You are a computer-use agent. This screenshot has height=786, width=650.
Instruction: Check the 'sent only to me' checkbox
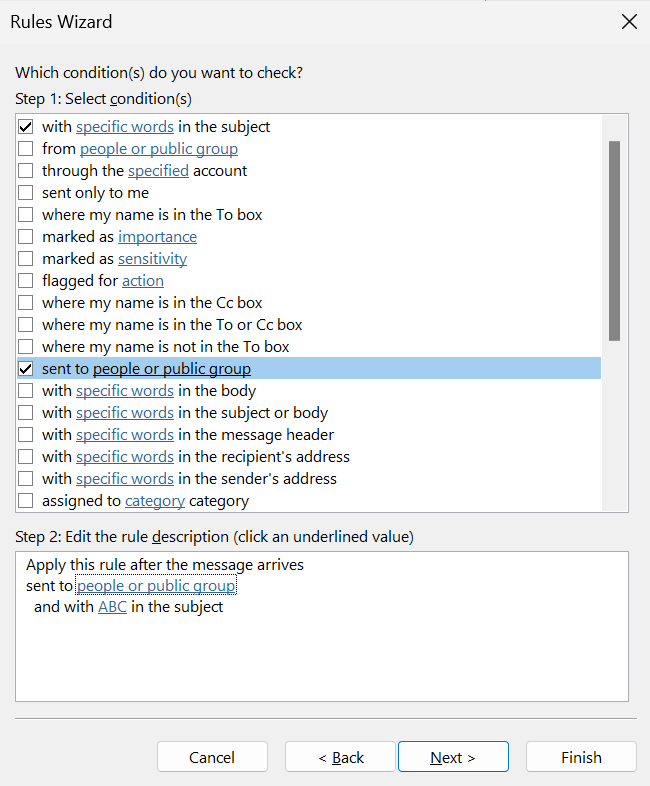click(x=26, y=193)
